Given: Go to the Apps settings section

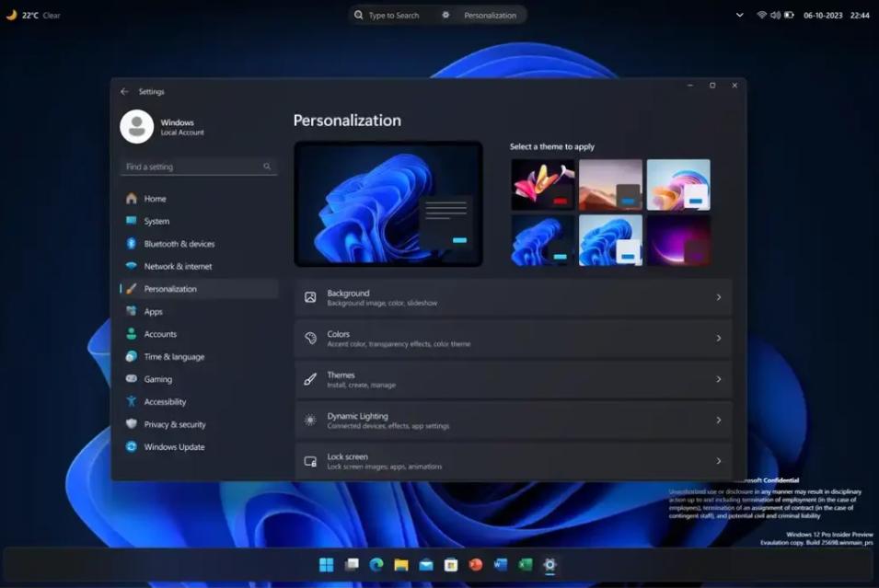Looking at the screenshot, I should pyautogui.click(x=153, y=312).
